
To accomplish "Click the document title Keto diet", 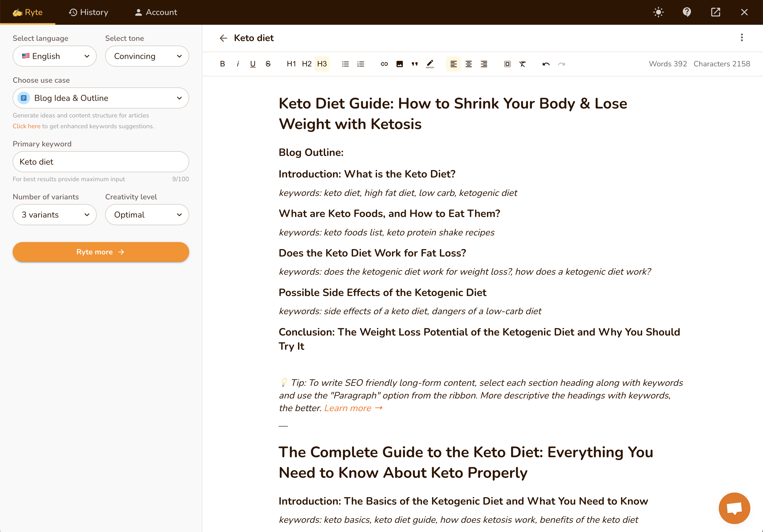I will (253, 38).
